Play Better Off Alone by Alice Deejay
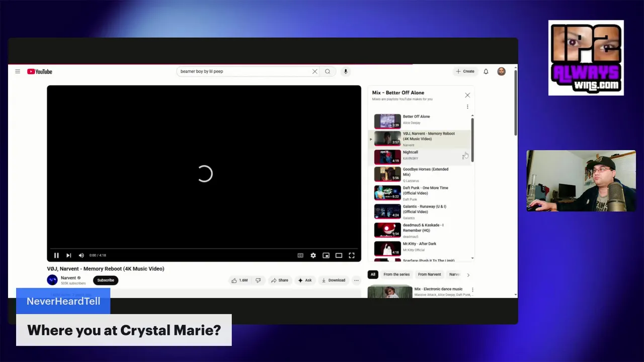Screen dimensions: 644x362 (420, 121)
